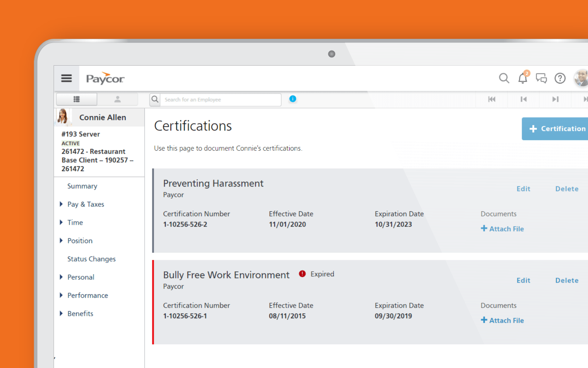Select effective date 08/11/2015
Screen dimensions: 588x368
[x=287, y=316]
